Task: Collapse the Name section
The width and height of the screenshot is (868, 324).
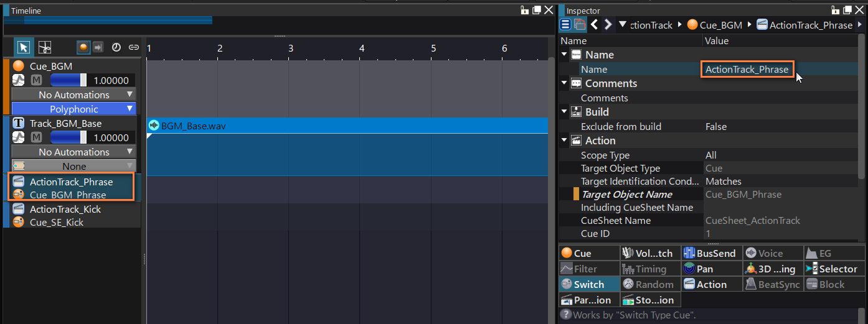Action: 564,55
